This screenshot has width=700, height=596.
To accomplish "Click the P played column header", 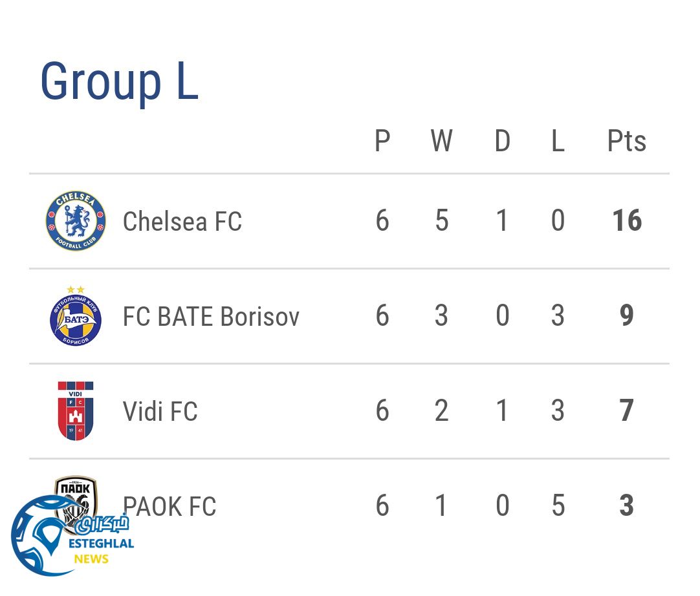I will click(x=382, y=141).
